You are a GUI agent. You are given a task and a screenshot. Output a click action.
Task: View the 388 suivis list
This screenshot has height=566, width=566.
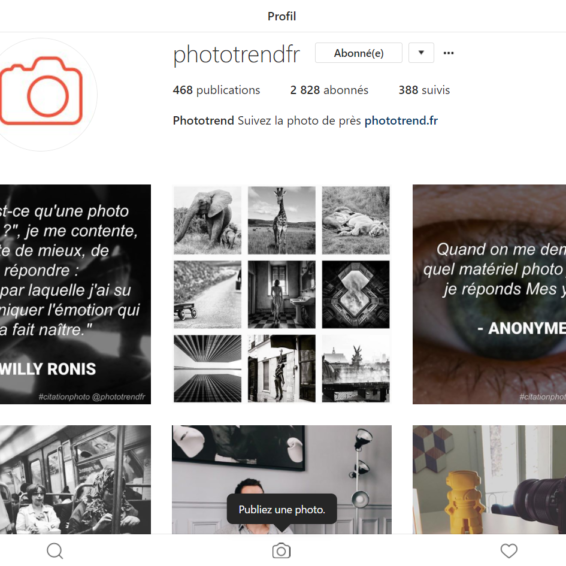pos(424,90)
